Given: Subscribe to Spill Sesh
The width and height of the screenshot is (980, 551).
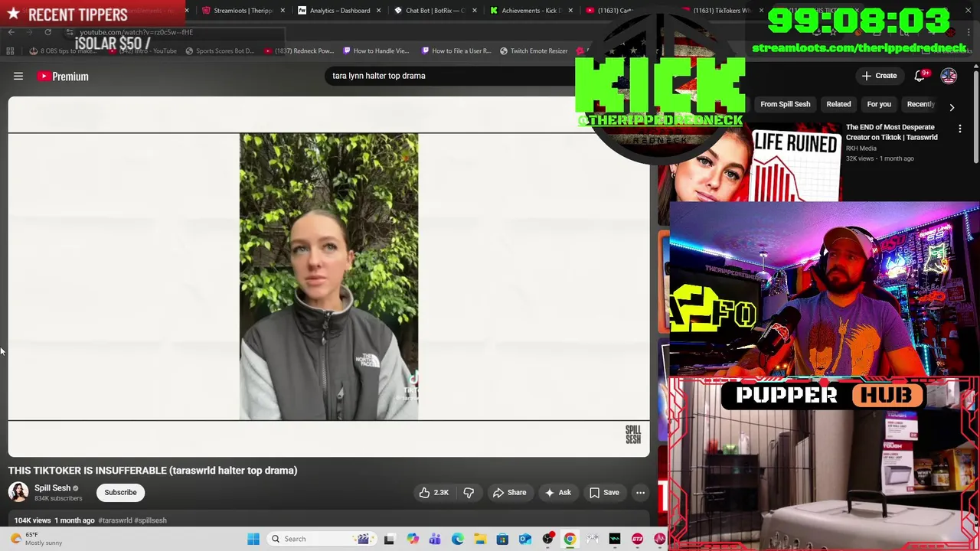Looking at the screenshot, I should click(x=120, y=493).
